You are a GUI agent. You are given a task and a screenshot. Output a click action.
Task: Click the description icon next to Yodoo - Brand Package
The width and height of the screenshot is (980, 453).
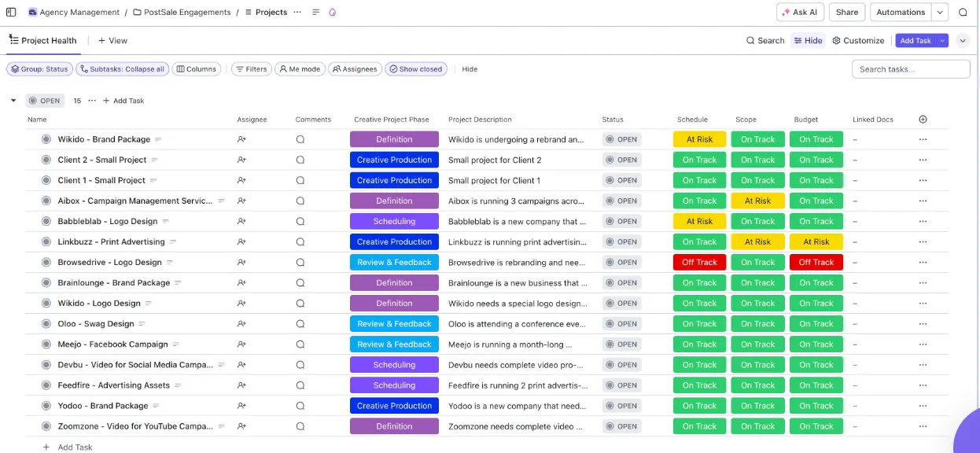pyautogui.click(x=156, y=406)
